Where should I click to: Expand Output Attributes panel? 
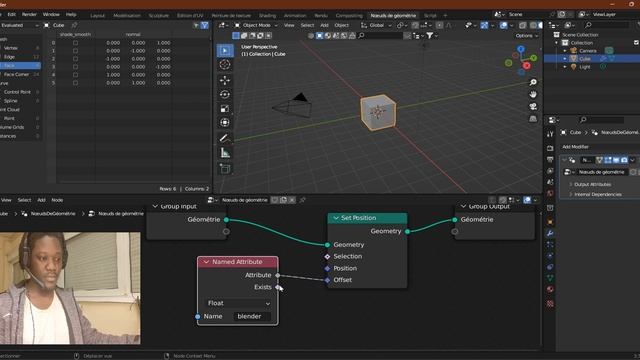592,184
